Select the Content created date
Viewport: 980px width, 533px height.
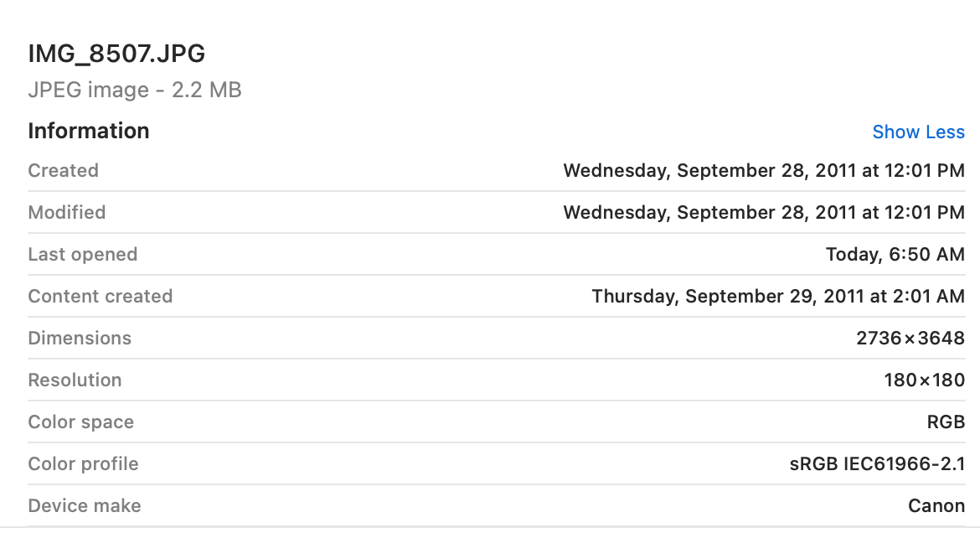[x=777, y=296]
